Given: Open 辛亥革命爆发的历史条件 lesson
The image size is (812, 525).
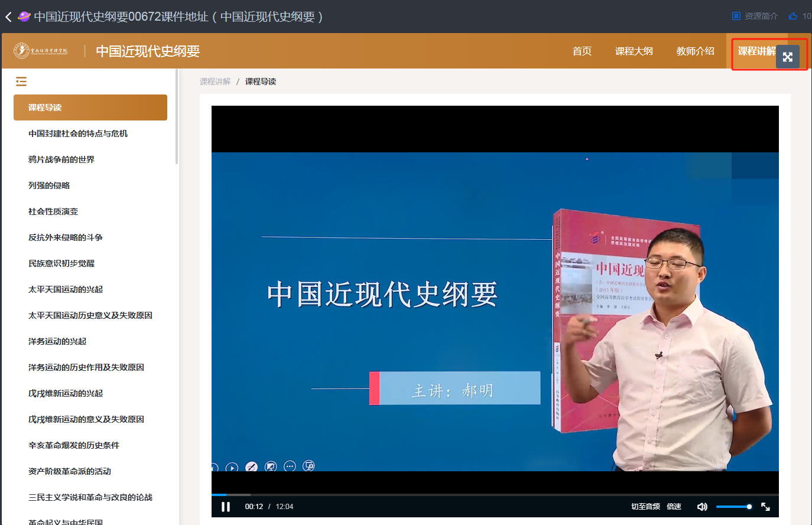Looking at the screenshot, I should [x=74, y=445].
